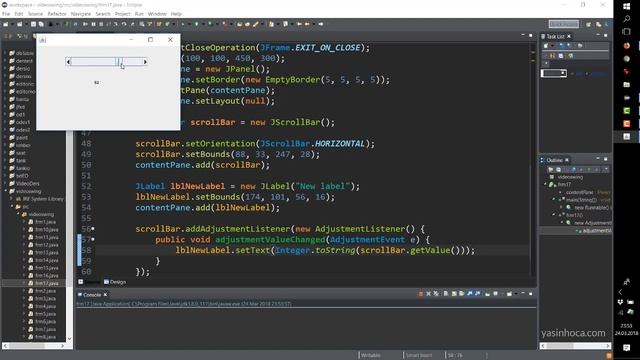Open Chrome from the Windows taskbar
Image resolution: width=640 pixels, height=360 pixels.
(627, 59)
